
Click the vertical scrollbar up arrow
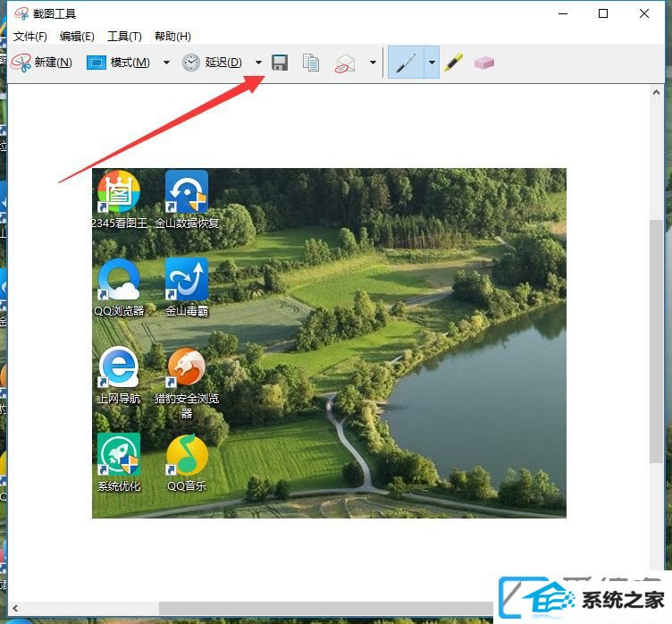(x=656, y=92)
